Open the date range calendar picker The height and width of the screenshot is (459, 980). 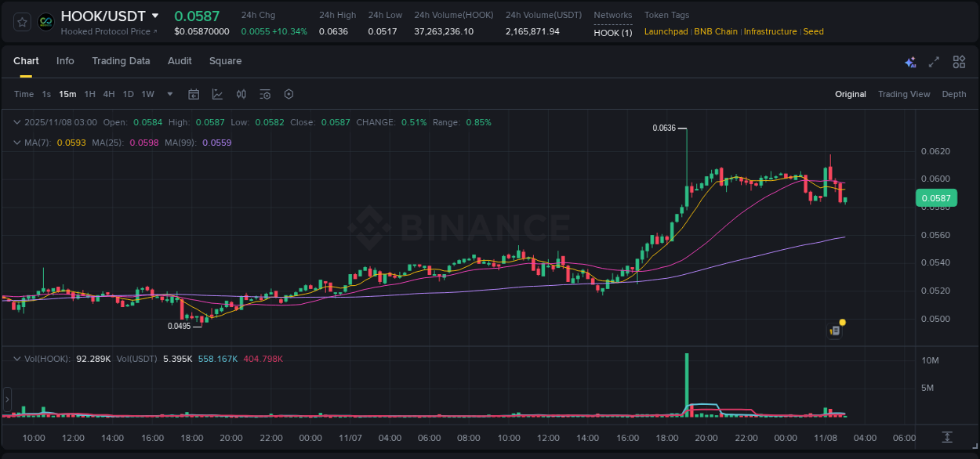click(x=194, y=93)
